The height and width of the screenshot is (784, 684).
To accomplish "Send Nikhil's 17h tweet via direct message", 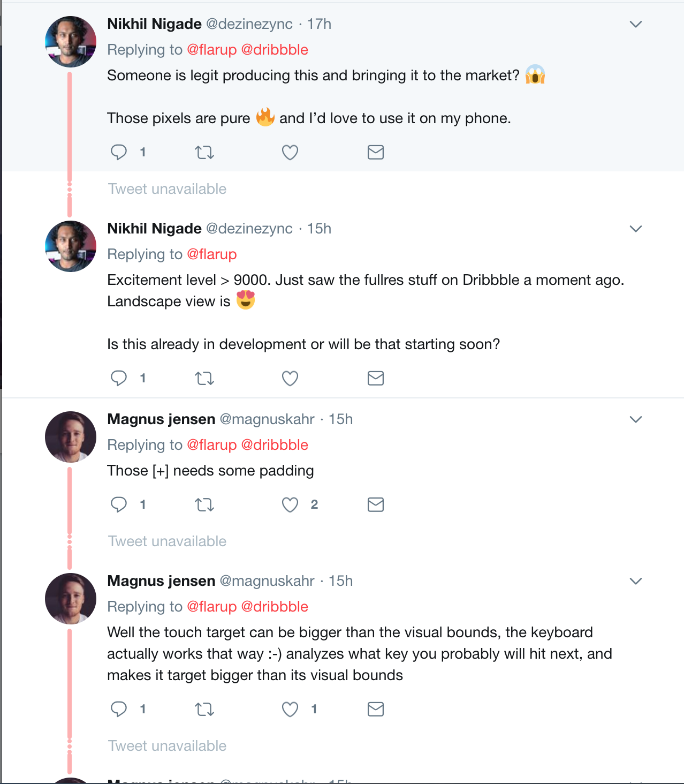I will (x=376, y=153).
